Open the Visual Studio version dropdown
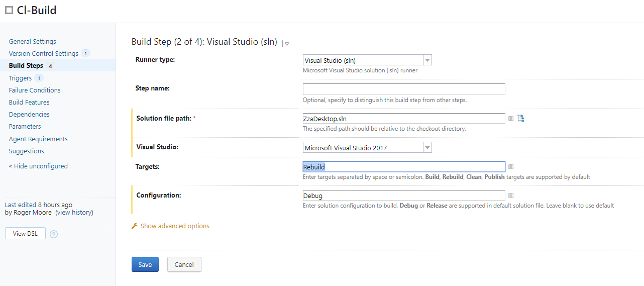The height and width of the screenshot is (286, 644). [367, 148]
